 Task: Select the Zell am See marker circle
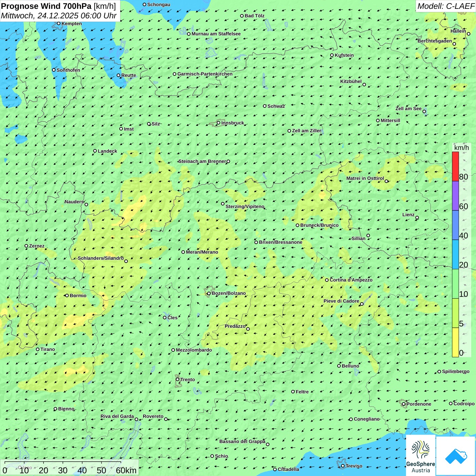(424, 111)
